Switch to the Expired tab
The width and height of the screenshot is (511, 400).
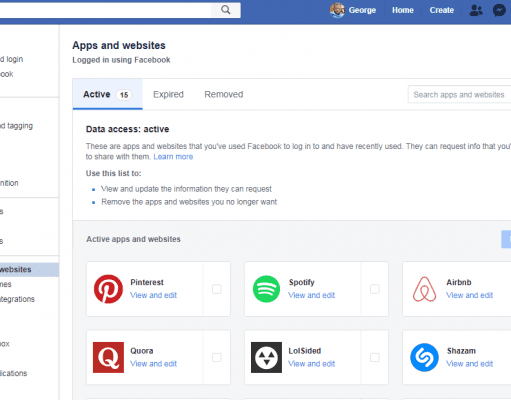click(x=168, y=94)
